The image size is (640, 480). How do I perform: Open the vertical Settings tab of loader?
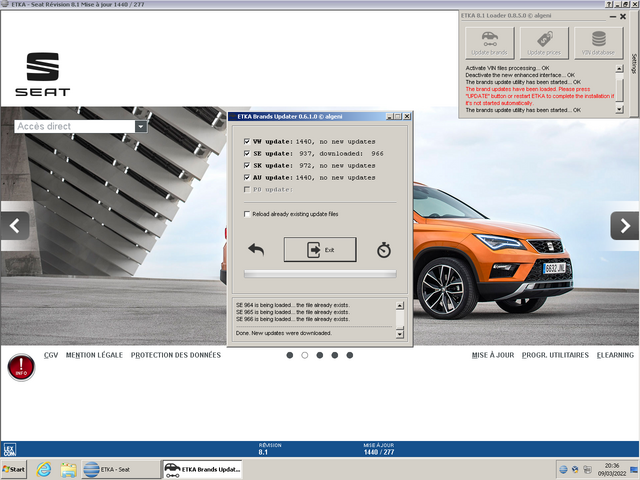click(x=634, y=64)
